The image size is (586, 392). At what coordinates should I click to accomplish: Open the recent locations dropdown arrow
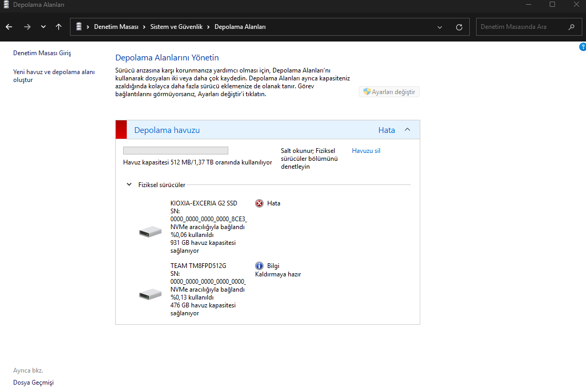click(43, 27)
